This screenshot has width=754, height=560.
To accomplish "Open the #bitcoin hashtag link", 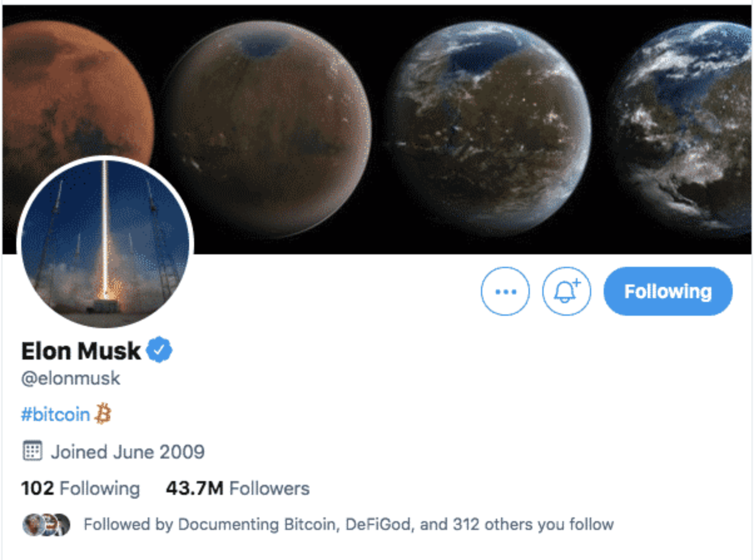I will [x=56, y=414].
